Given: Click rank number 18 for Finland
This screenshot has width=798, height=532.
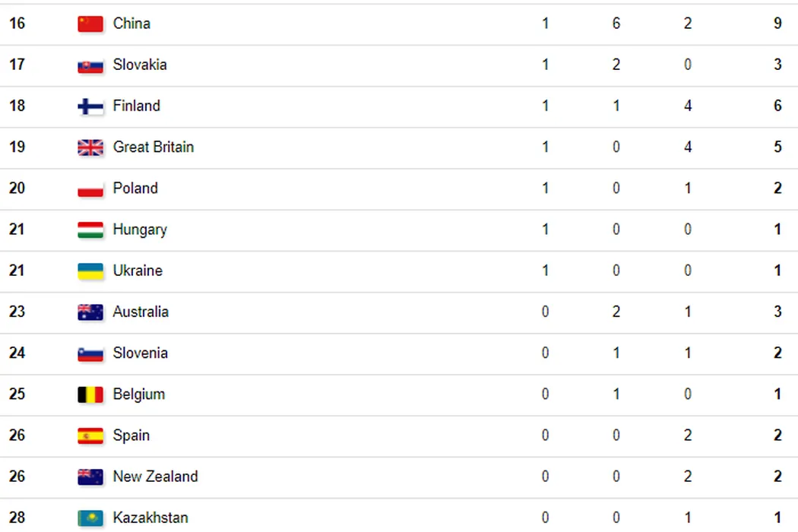Looking at the screenshot, I should point(17,106).
